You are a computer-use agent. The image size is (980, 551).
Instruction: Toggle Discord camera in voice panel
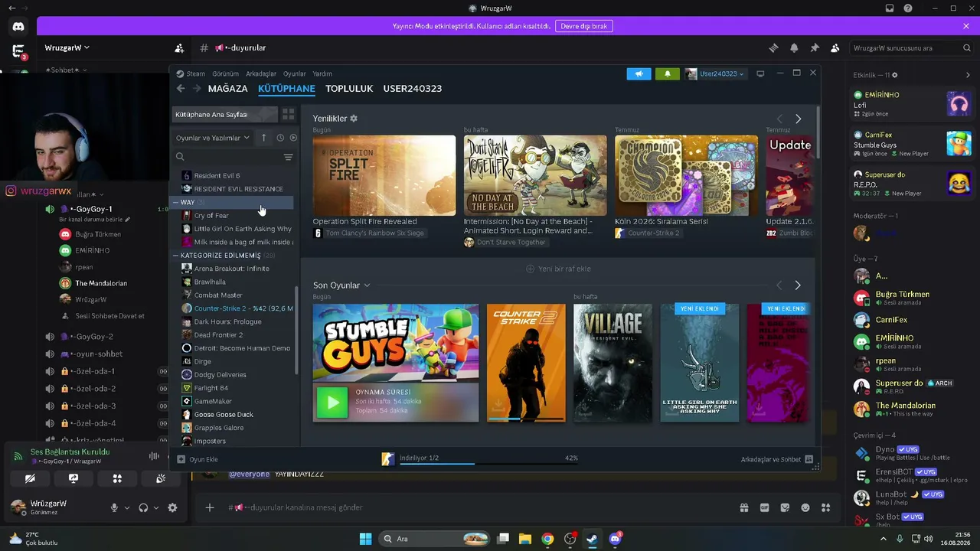click(30, 478)
